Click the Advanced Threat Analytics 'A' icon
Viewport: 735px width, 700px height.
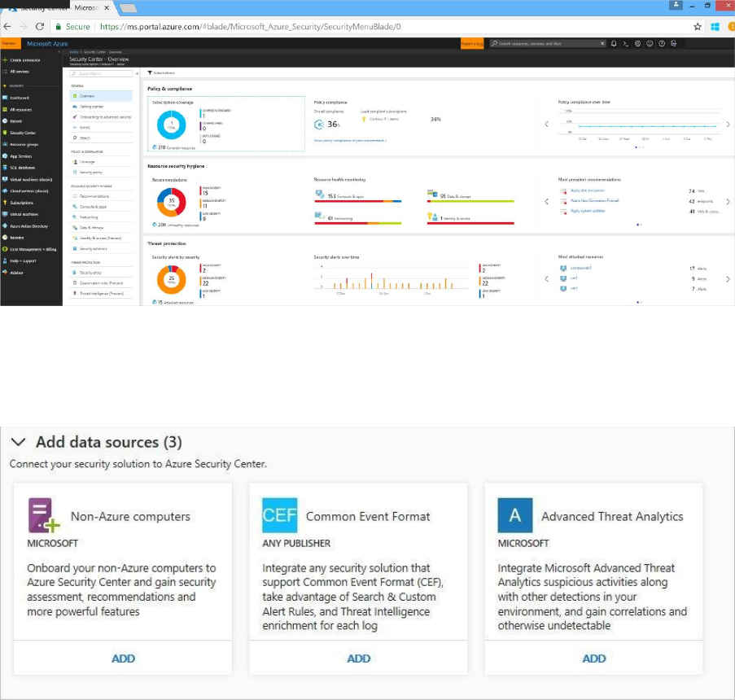tap(515, 515)
